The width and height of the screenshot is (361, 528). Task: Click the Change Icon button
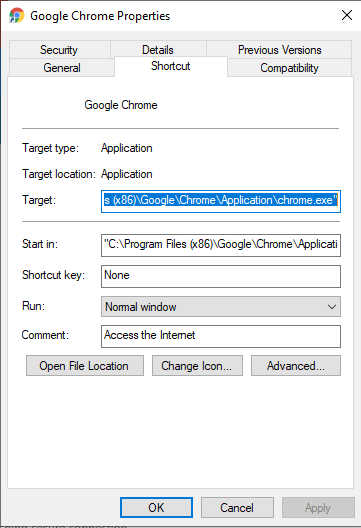click(197, 366)
